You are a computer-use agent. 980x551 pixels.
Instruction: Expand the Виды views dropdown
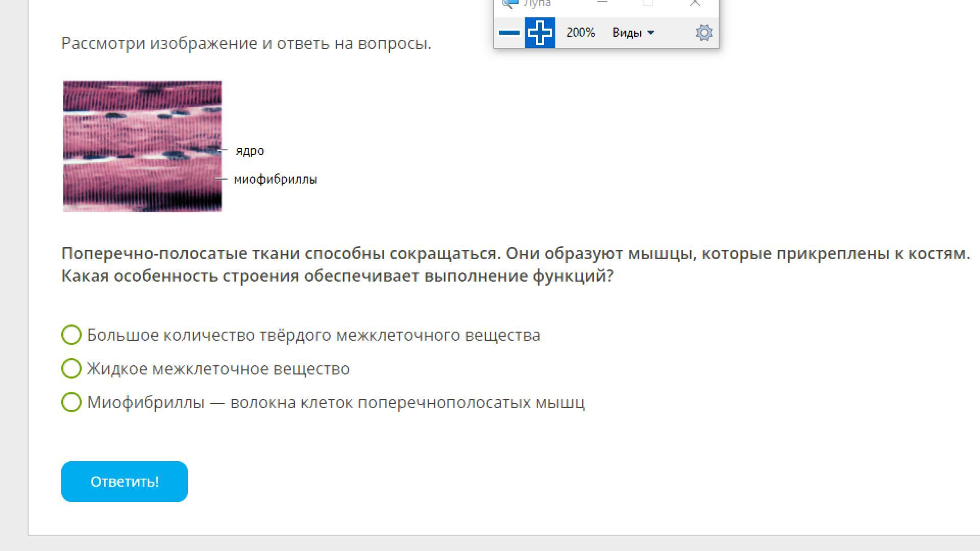tap(633, 33)
